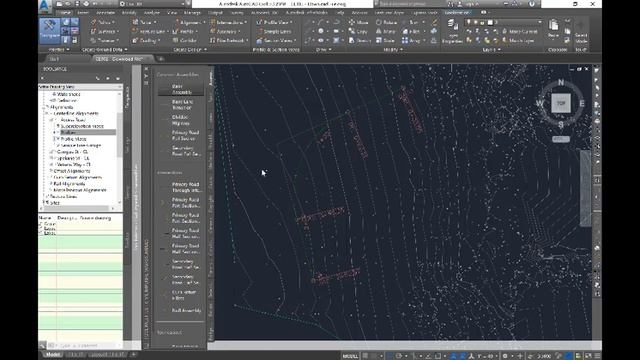Select the Copy tool

click(x=358, y=31)
